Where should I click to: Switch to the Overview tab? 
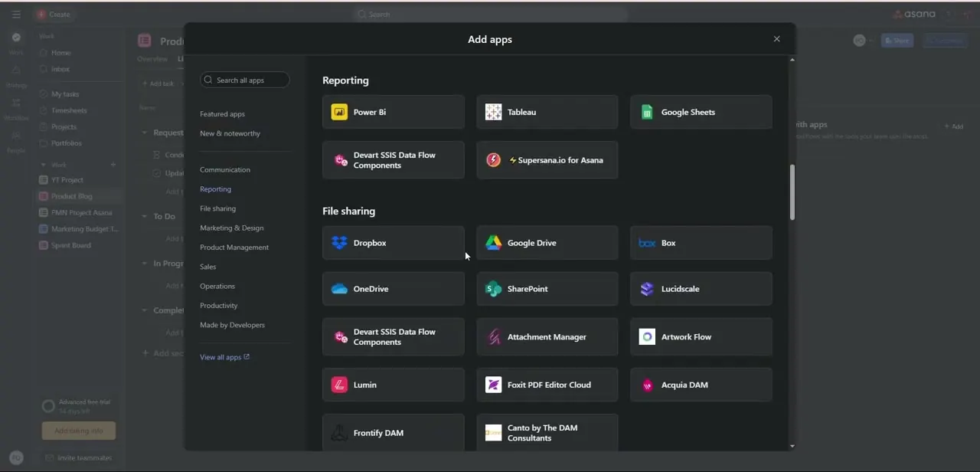152,59
